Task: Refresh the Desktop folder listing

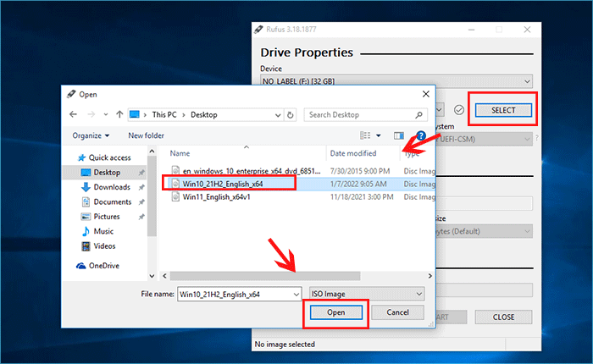Action: 290,115
